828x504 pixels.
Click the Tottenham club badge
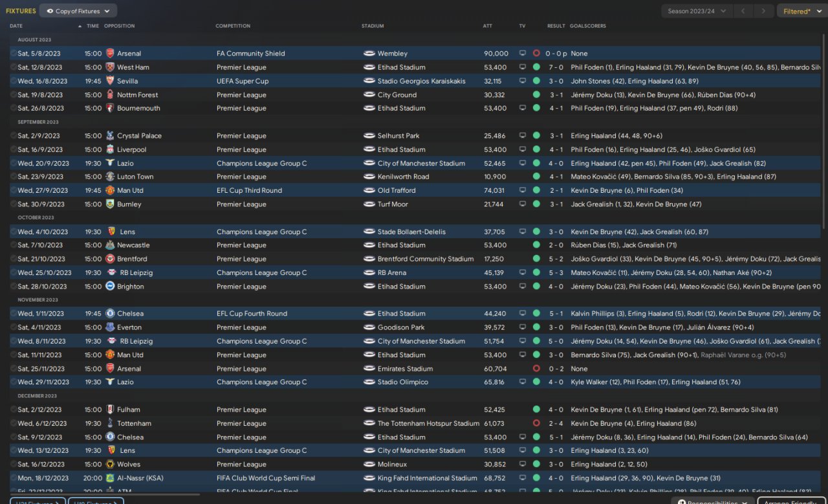click(110, 423)
